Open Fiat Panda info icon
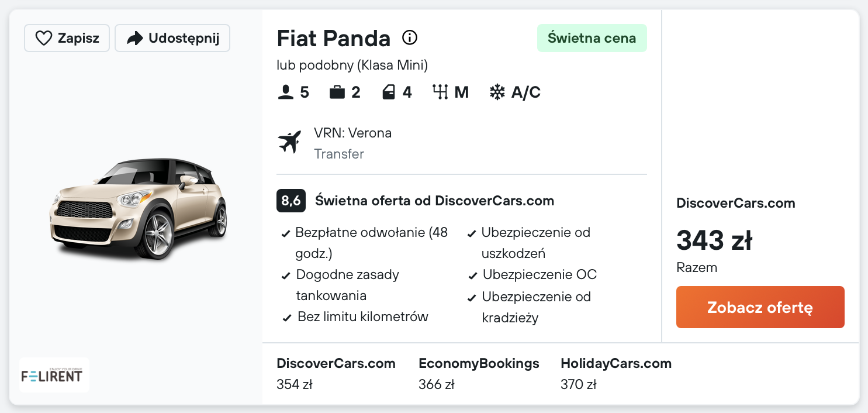The height and width of the screenshot is (413, 868). [410, 38]
